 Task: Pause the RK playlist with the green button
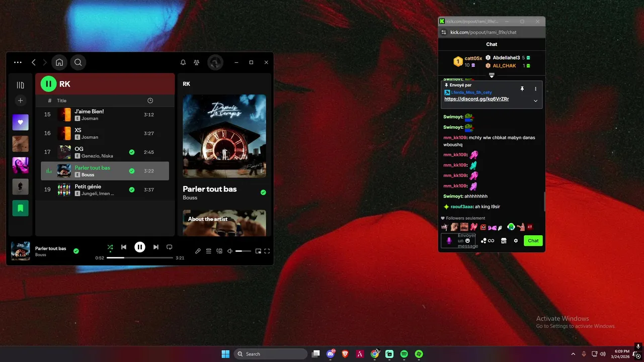[x=48, y=84]
